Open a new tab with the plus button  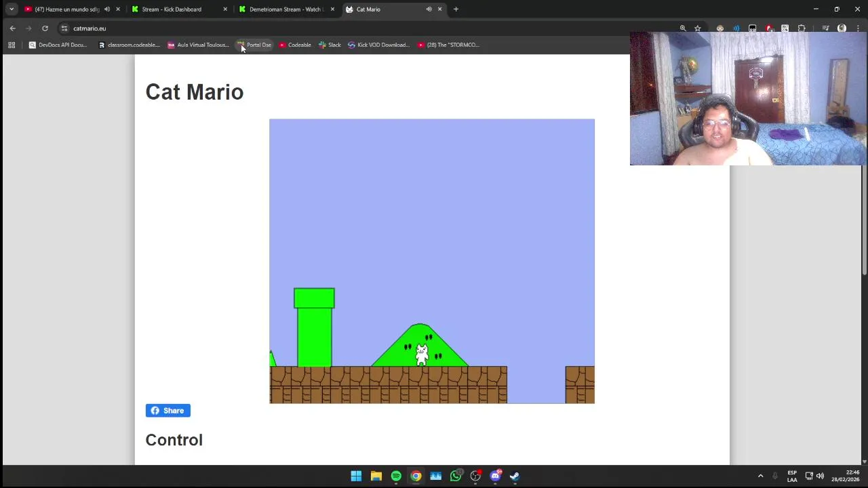pos(456,9)
